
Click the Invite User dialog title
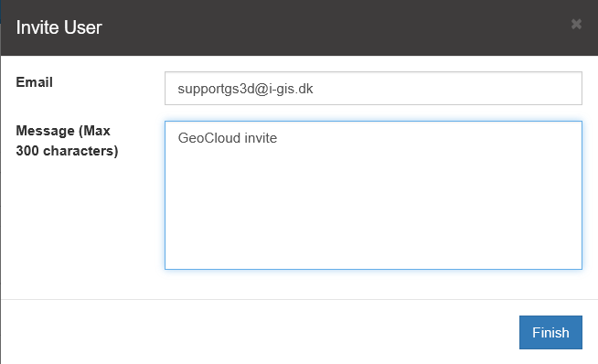pyautogui.click(x=59, y=27)
